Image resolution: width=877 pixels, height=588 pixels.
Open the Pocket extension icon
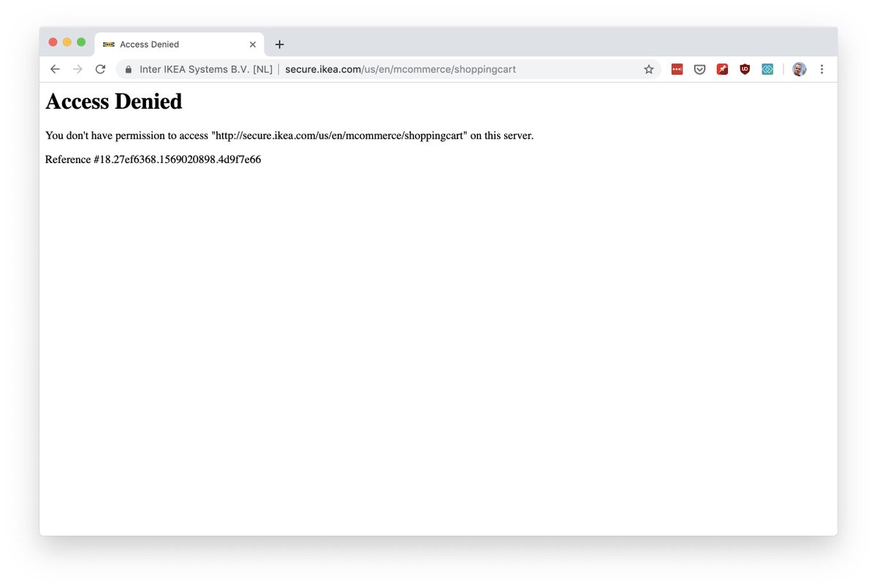699,69
